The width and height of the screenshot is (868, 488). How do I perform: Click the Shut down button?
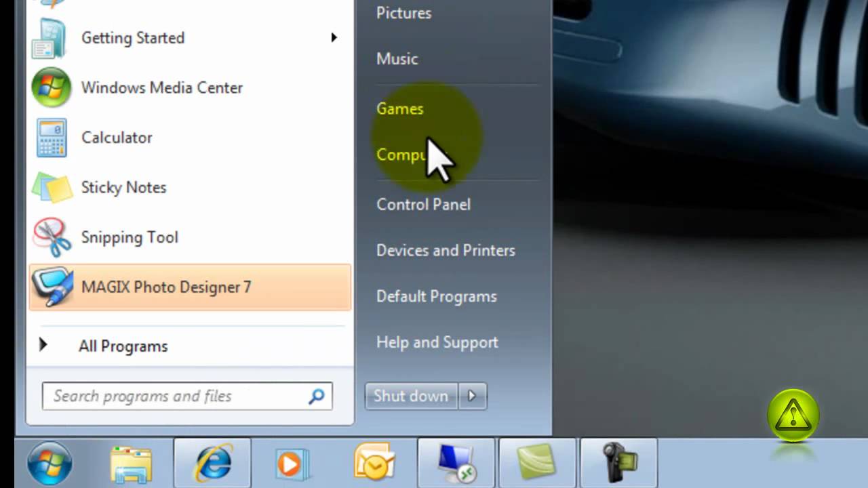coord(412,396)
